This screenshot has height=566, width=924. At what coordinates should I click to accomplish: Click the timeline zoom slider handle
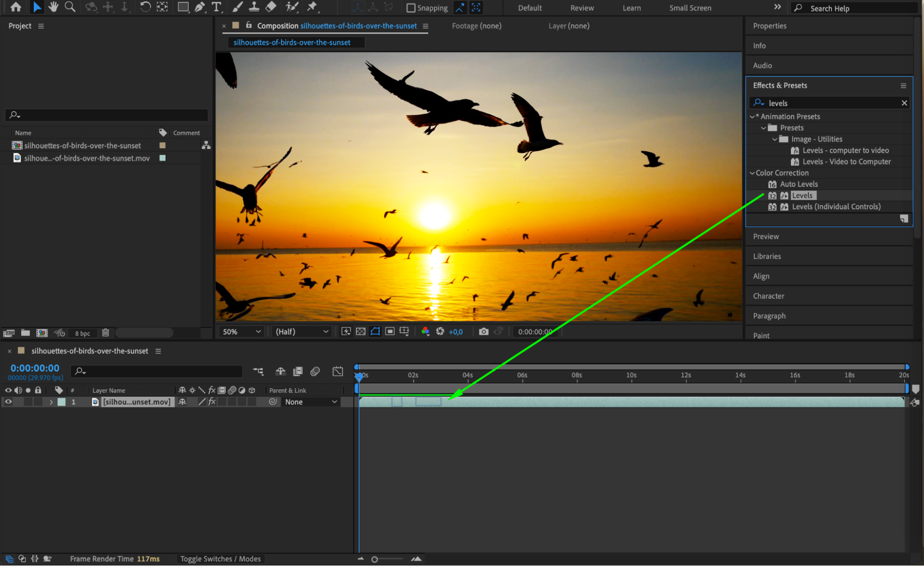click(374, 559)
